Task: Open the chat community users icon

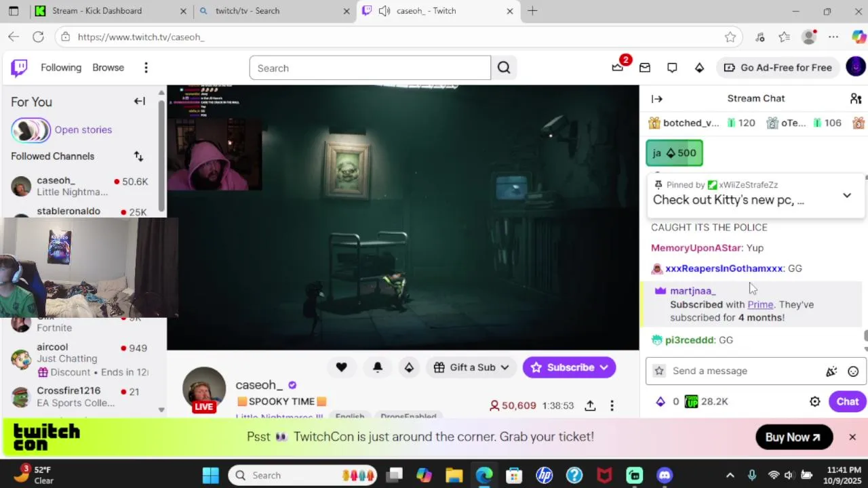Action: click(x=856, y=99)
